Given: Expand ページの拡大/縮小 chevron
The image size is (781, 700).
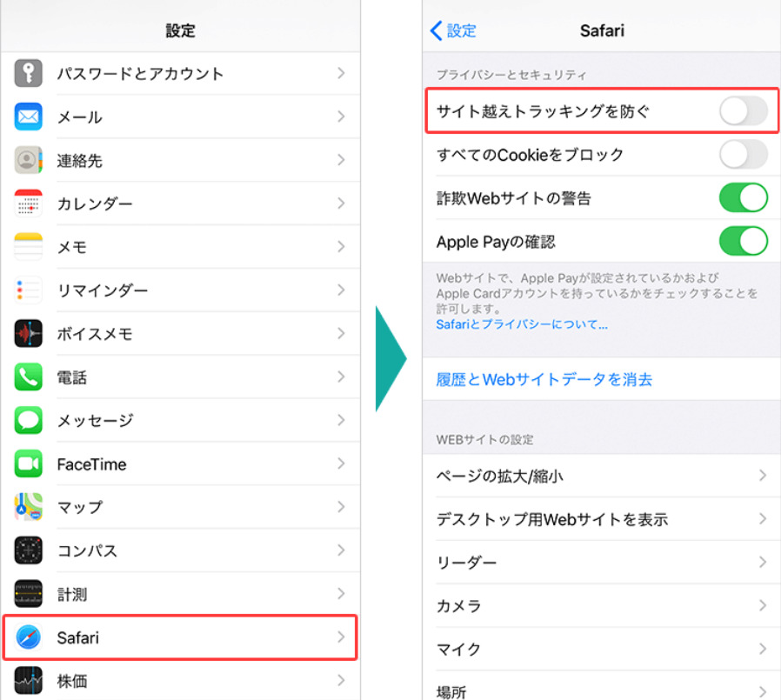Looking at the screenshot, I should pos(763,476).
